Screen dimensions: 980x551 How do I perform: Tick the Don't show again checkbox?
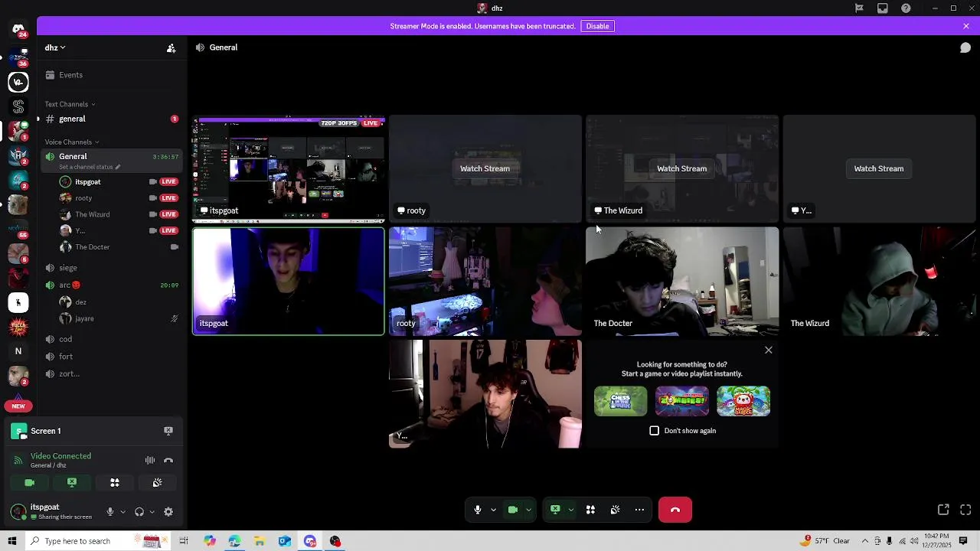click(655, 431)
